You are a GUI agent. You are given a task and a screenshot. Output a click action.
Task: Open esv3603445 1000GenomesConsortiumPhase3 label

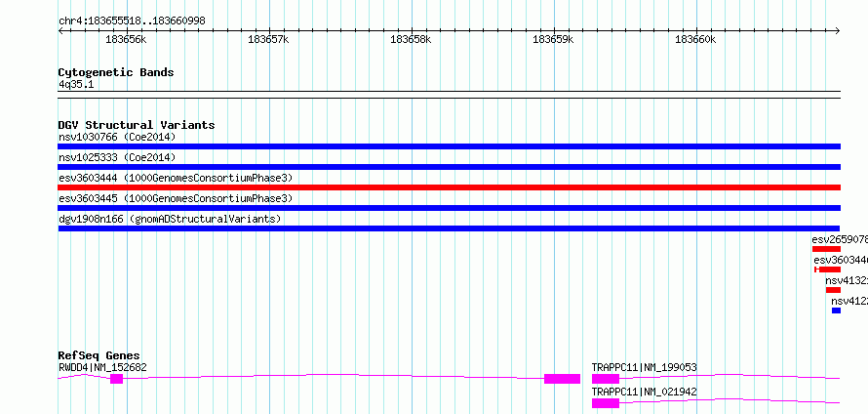pos(176,198)
